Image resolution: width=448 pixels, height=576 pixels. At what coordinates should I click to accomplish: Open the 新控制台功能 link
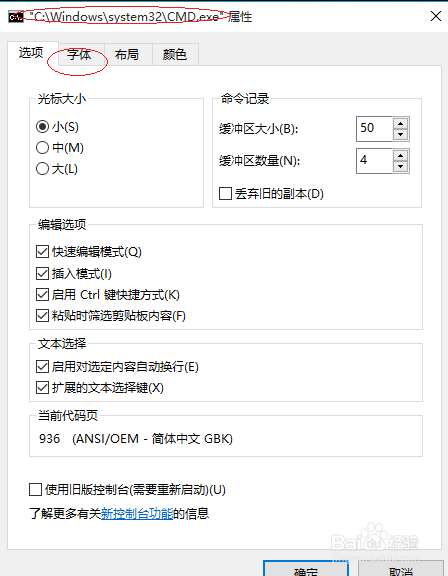click(137, 513)
